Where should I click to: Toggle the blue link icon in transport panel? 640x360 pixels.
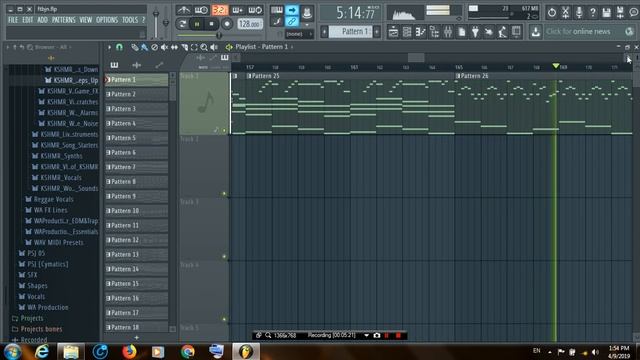click(291, 22)
